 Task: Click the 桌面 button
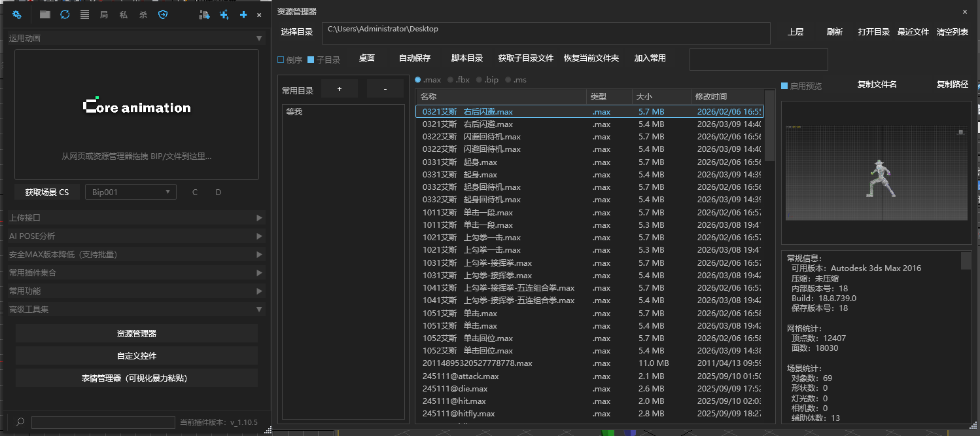pos(367,58)
